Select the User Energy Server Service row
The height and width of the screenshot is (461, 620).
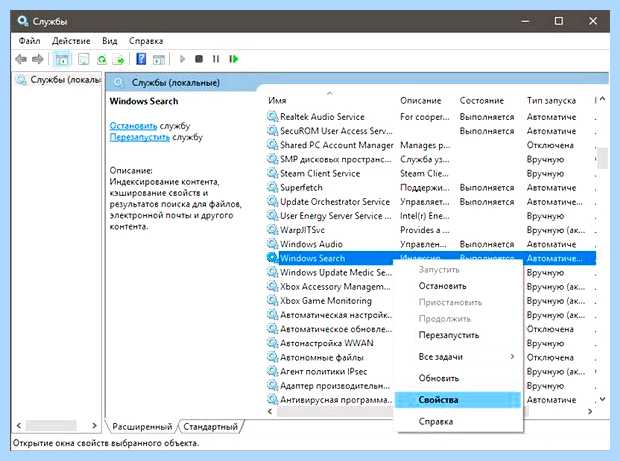(x=431, y=216)
